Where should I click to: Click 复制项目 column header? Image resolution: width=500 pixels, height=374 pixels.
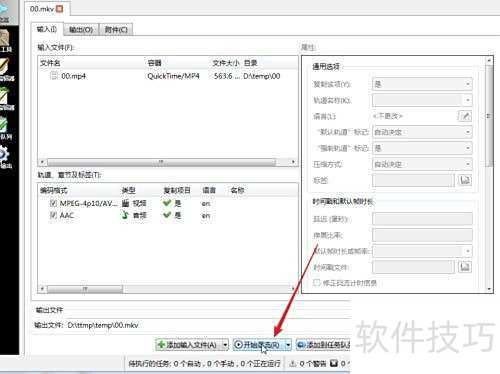[177, 190]
